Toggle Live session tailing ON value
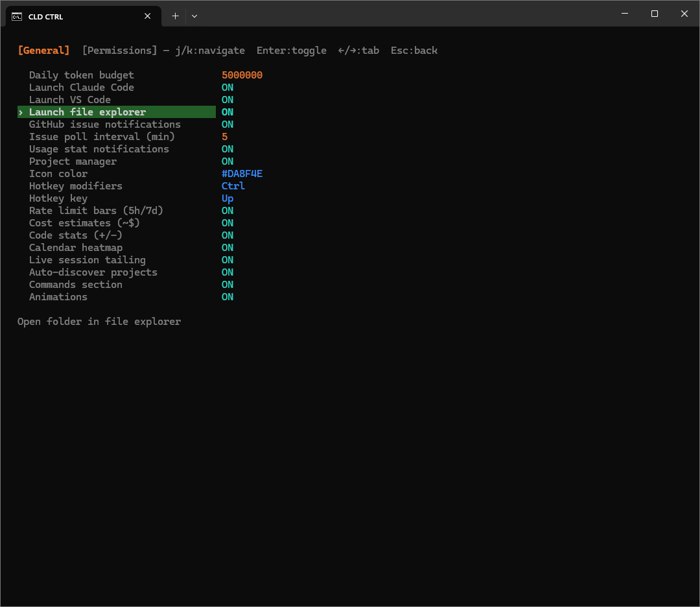700x607 pixels. tap(227, 260)
